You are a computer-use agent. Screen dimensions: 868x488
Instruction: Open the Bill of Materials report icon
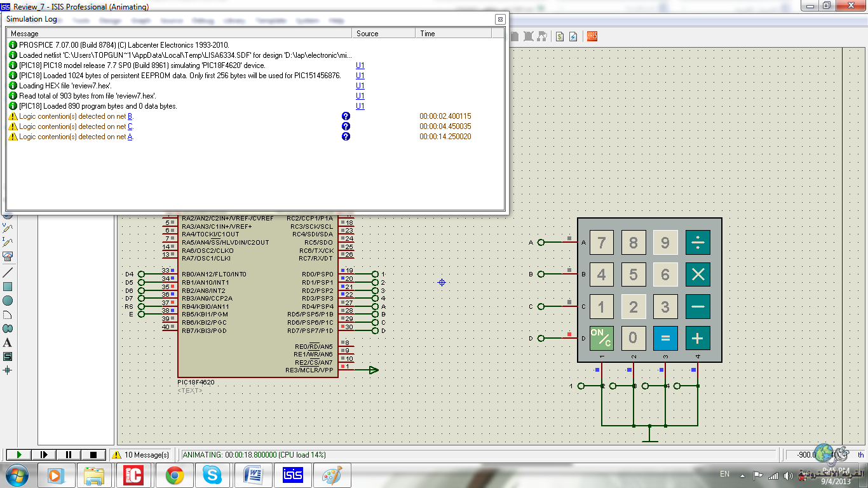pos(560,37)
